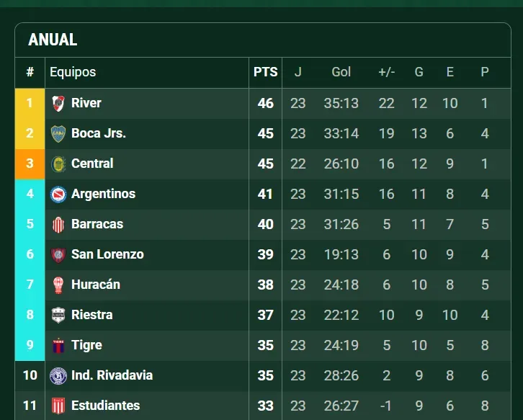Click the orange position 3 swatch
This screenshot has width=523, height=420.
[x=30, y=164]
